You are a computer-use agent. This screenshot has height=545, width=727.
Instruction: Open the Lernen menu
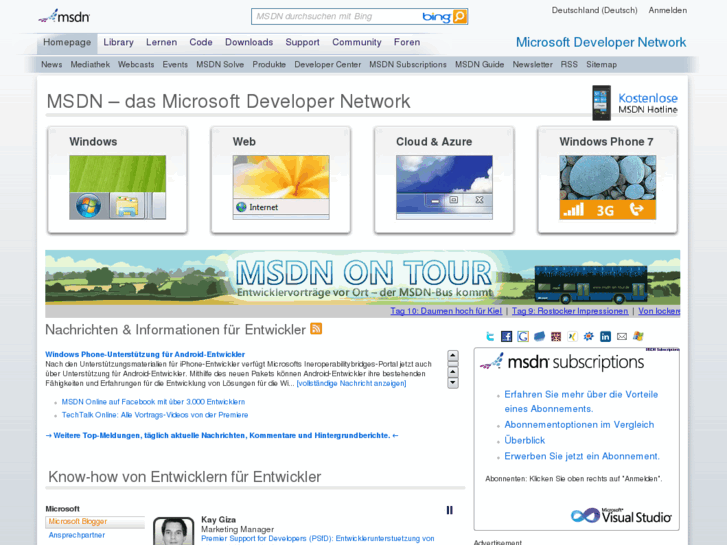point(161,42)
